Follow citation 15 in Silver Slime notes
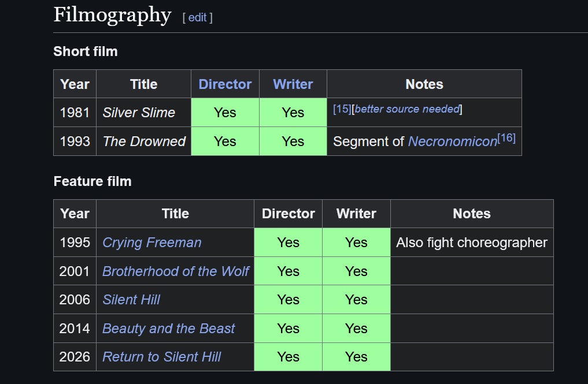 pos(342,109)
